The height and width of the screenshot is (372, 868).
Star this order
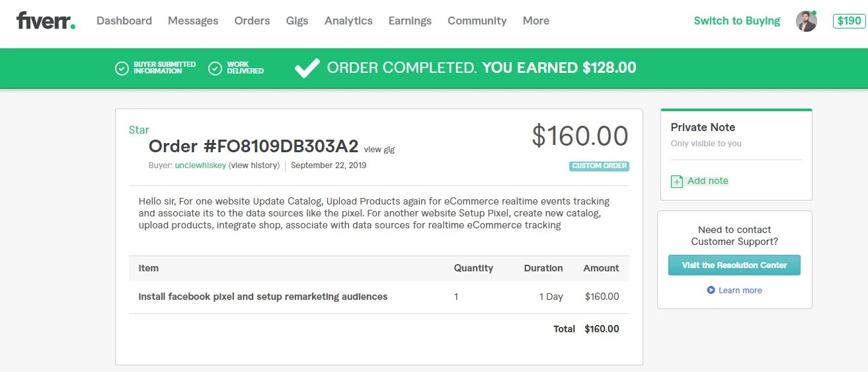coord(139,130)
